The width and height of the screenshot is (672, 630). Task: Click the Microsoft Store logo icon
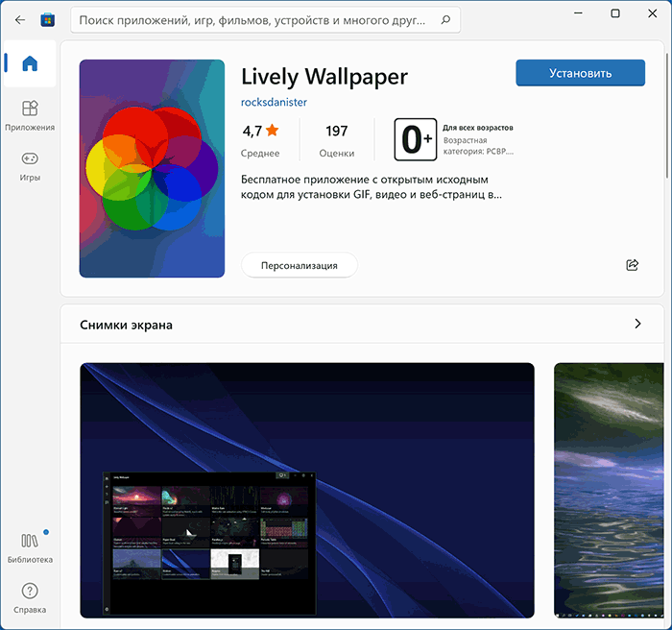tap(48, 20)
